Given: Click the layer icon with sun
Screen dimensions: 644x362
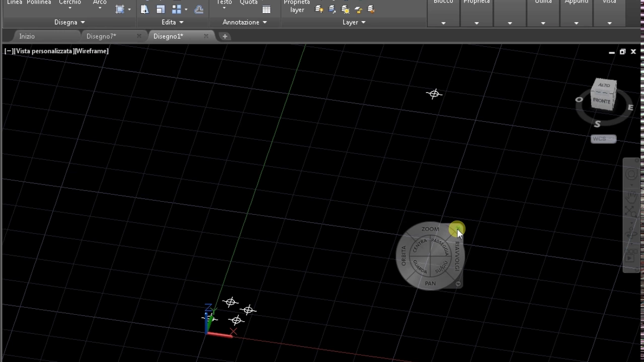Looking at the screenshot, I should click(345, 9).
